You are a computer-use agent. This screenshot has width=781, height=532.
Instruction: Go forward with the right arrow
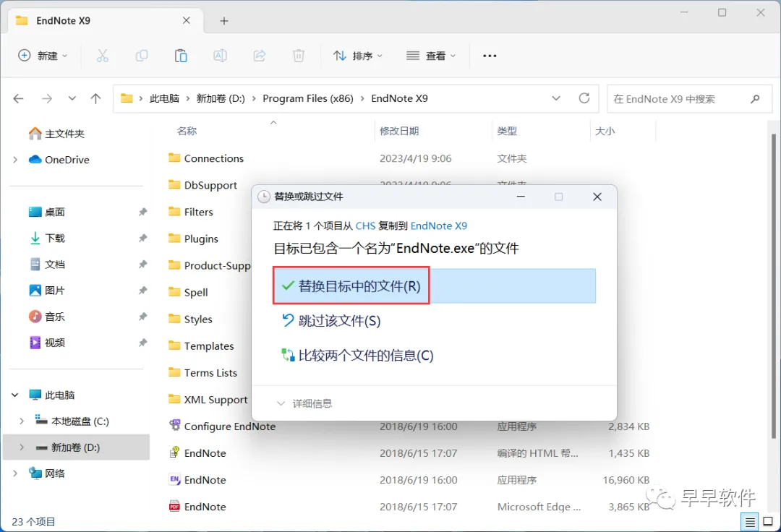(x=47, y=98)
